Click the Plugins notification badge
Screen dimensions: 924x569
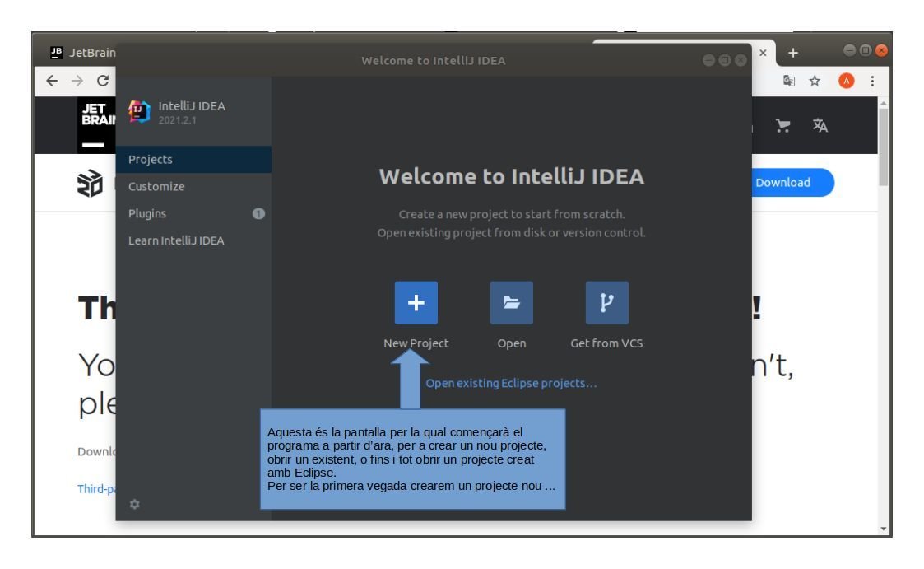tap(258, 213)
